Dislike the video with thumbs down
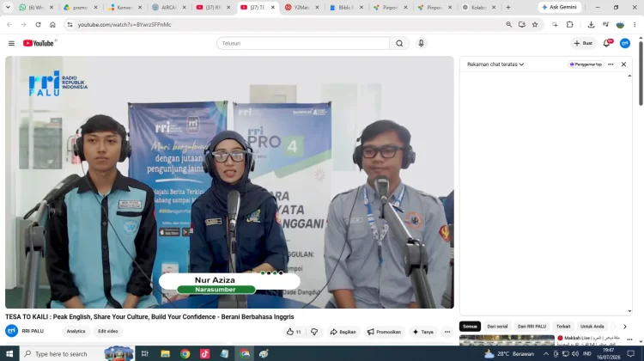This screenshot has width=644, height=361. (314, 332)
